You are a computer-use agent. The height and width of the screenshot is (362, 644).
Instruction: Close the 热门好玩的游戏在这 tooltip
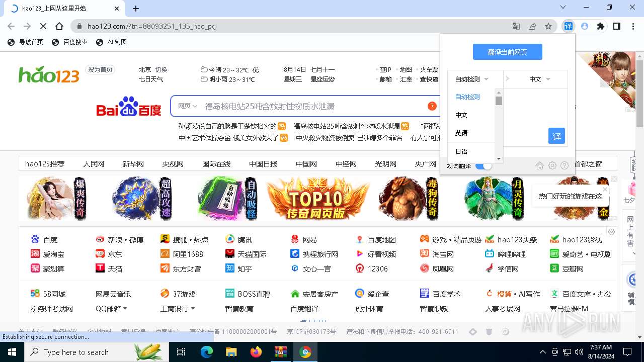[605, 189]
